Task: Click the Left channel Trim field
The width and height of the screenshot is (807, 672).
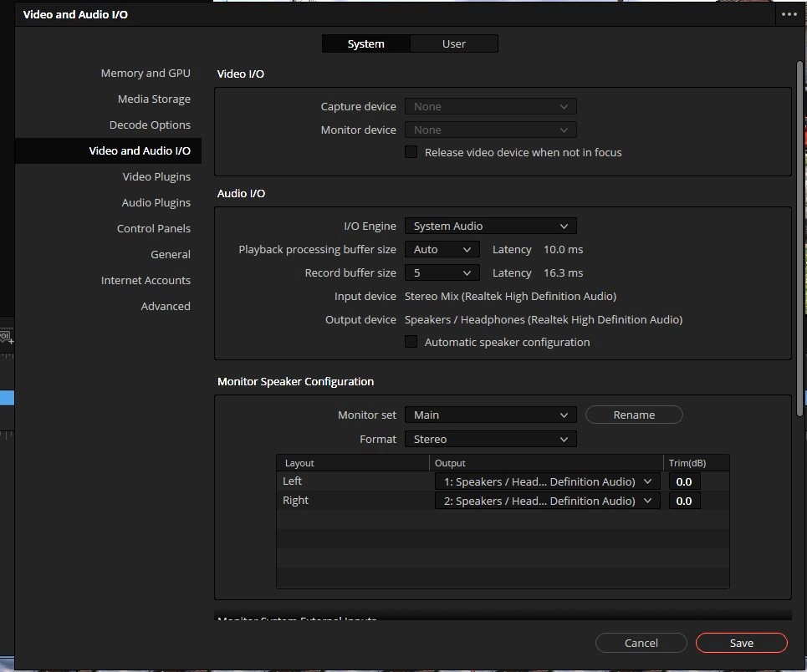Action: point(684,481)
